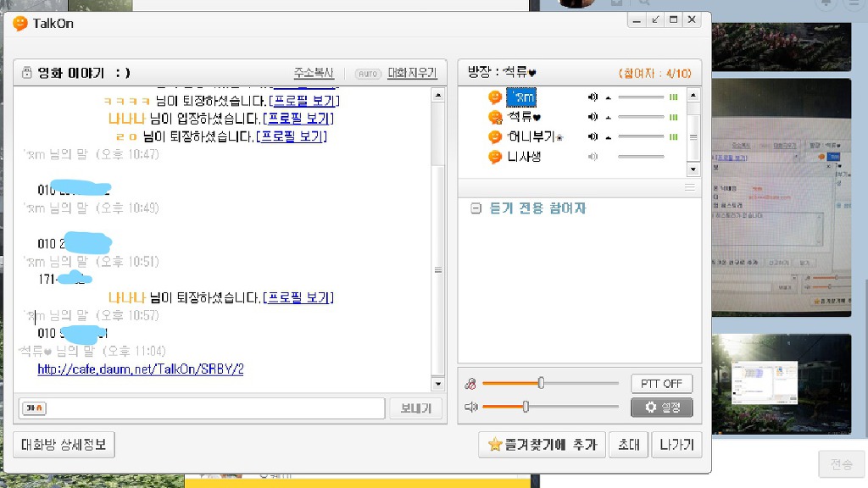The image size is (868, 488).
Task: Click 대화지우기 to clear chat
Action: click(413, 73)
